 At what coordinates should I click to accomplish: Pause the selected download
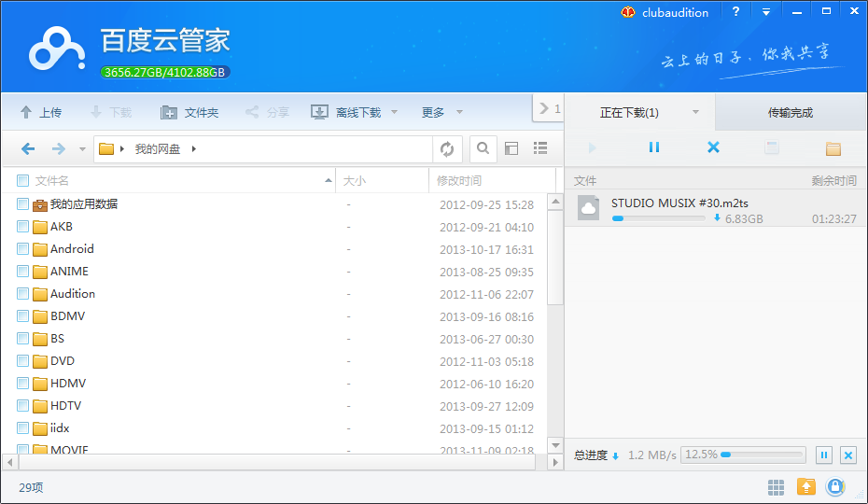pyautogui.click(x=653, y=147)
